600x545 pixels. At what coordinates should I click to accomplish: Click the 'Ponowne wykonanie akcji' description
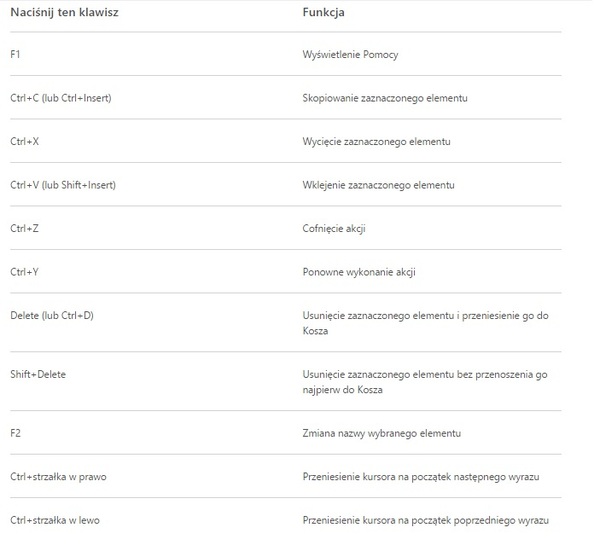click(359, 272)
